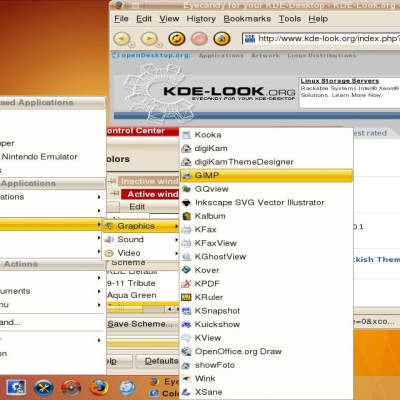Open the Edit menu in the browser
Viewport: 400px width, 400px height.
coord(144,19)
